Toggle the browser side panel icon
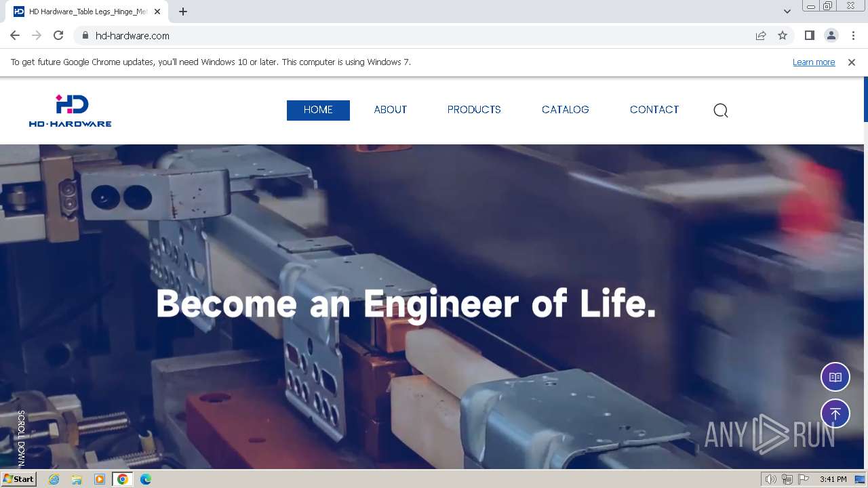This screenshot has width=868, height=488. [x=809, y=35]
